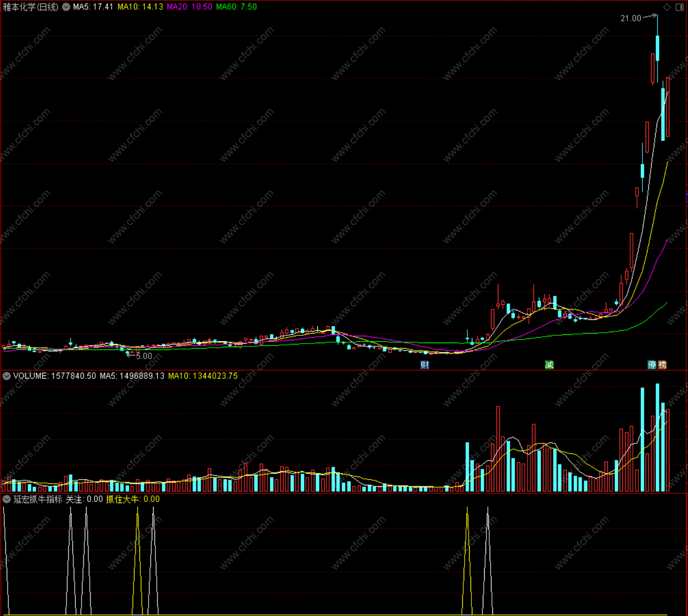Click the 停 suspension marker
Viewport: 688px width, 616px height.
pyautogui.click(x=652, y=364)
